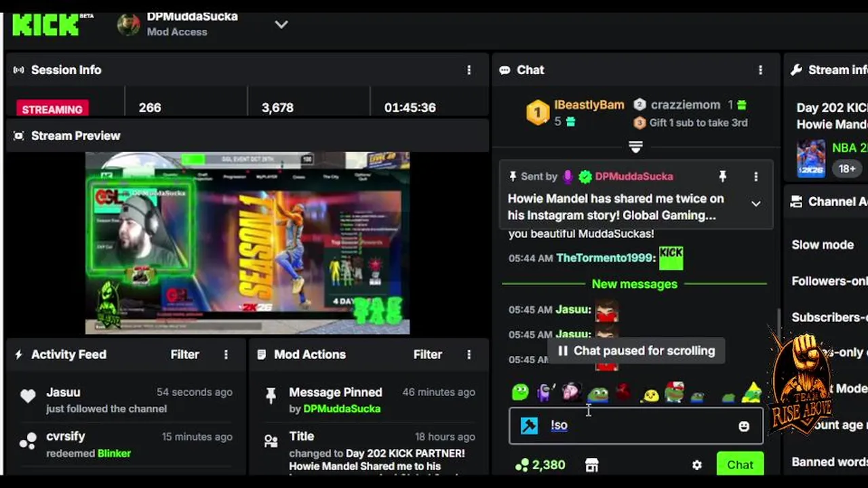868x488 pixels.
Task: Click the green Chat send button
Action: (740, 464)
